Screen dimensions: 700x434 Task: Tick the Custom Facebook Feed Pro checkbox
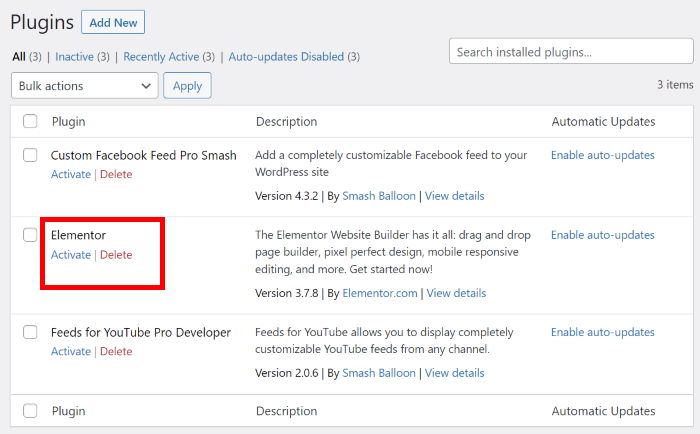(x=30, y=155)
